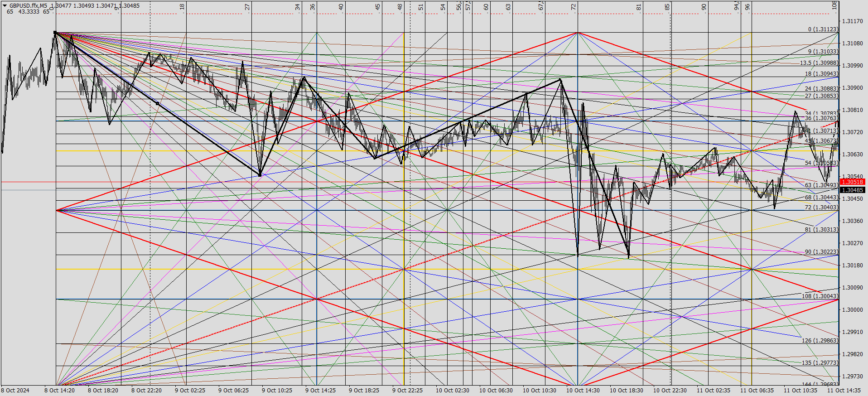Viewport: 868px width, 396px height.
Task: Select the 9 Oct 14:25 time label
Action: click(320, 391)
